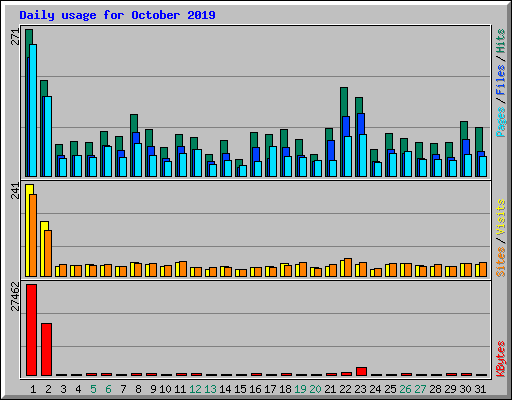Click the 241 axis maximum label

(x=16, y=191)
